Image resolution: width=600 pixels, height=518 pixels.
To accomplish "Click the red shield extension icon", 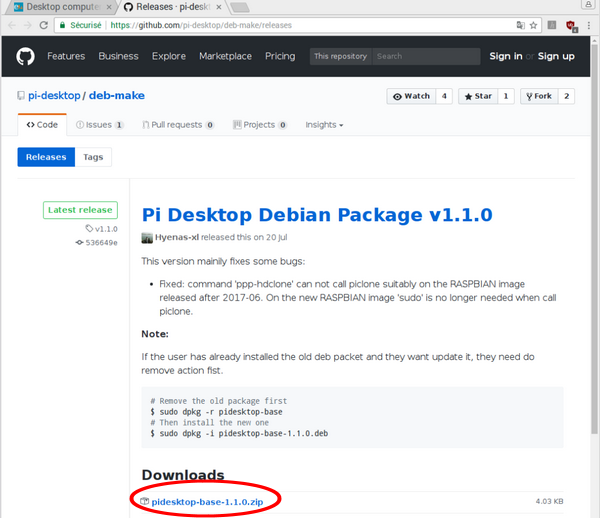I will [571, 26].
